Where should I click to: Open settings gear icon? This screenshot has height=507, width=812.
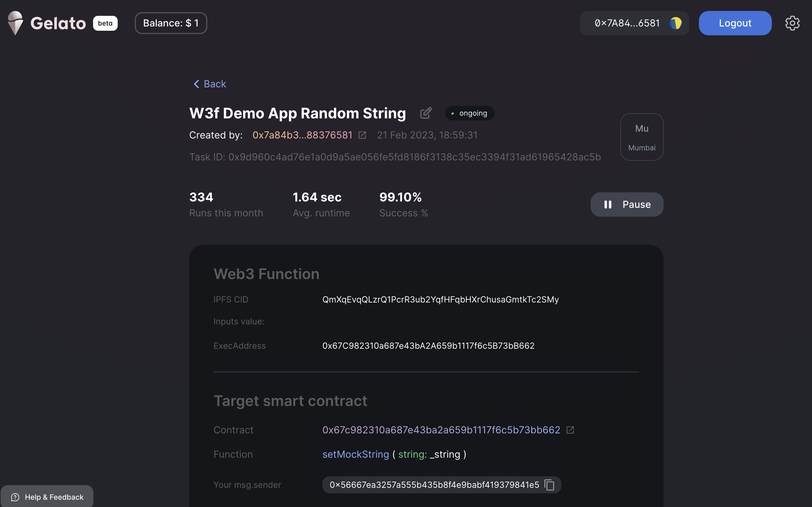click(792, 23)
